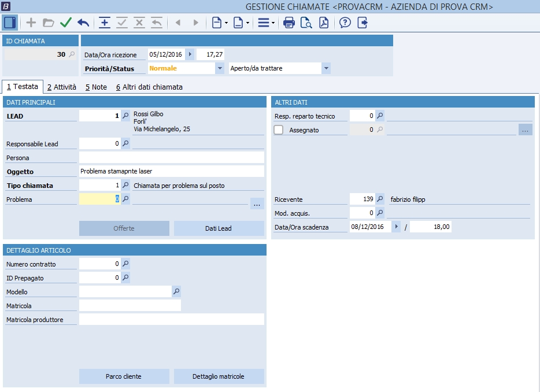Click search icon beside Ricevente field

[x=380, y=199]
